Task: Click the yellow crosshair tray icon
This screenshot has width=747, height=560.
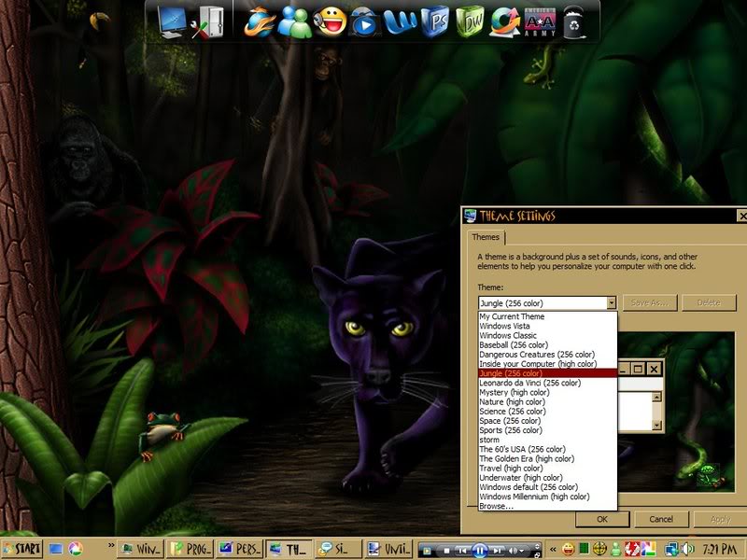Action: point(599,549)
